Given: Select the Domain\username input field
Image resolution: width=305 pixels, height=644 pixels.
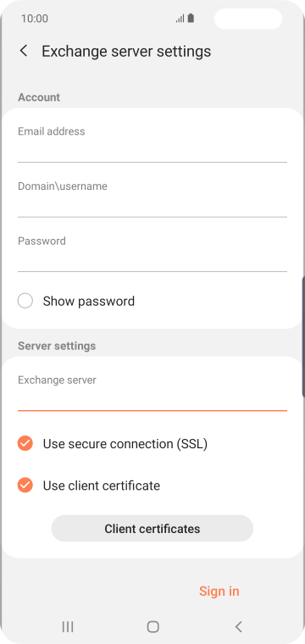Looking at the screenshot, I should tap(152, 198).
